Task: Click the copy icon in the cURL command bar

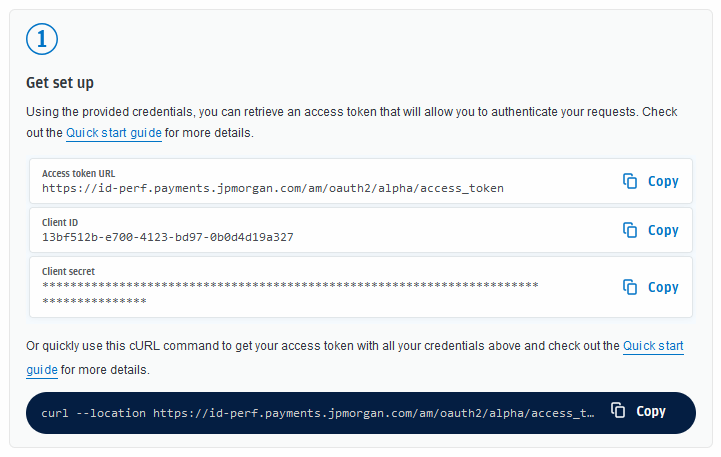Action: [619, 411]
